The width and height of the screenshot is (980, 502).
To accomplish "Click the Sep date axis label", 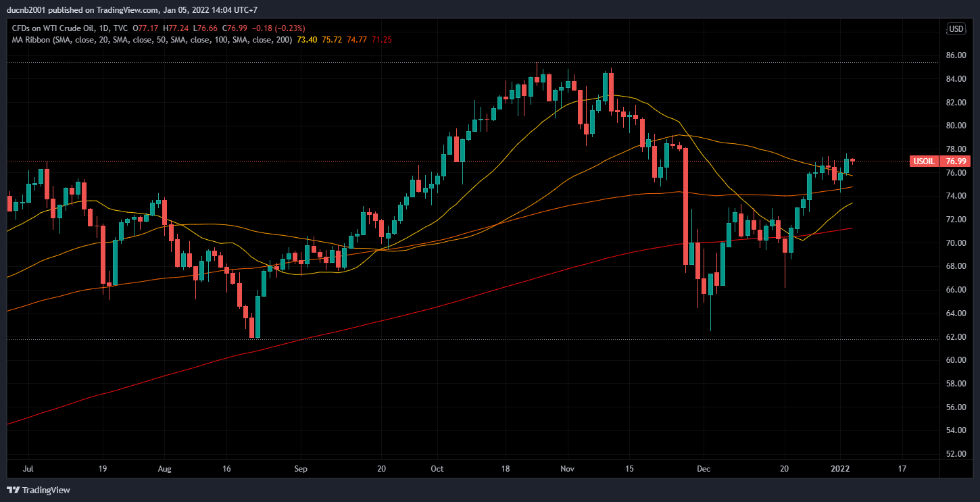I will tap(301, 468).
